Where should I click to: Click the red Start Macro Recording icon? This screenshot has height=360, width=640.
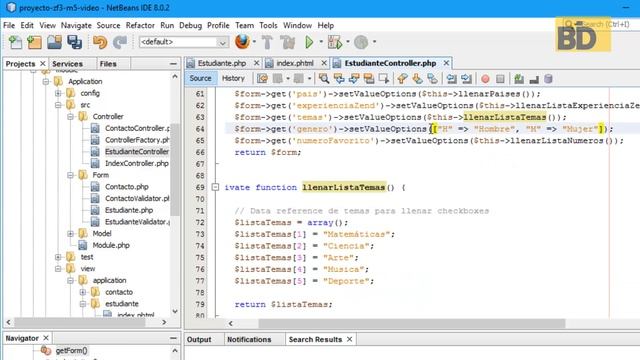(x=485, y=79)
